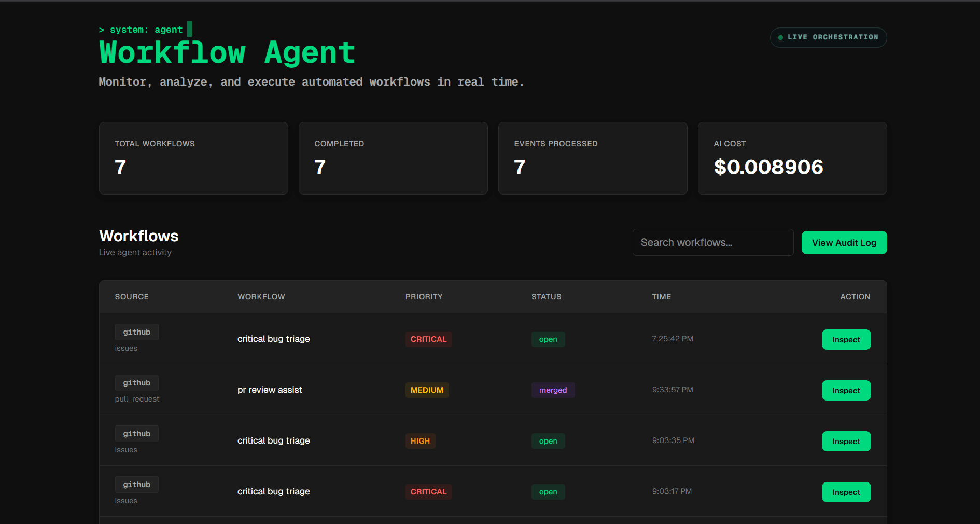Inspect the 7:25:42 PM critical bug triage
This screenshot has width=980, height=524.
click(x=846, y=340)
